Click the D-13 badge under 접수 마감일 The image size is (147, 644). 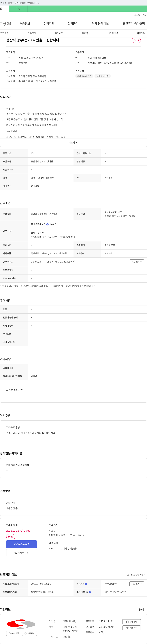tap(11, 537)
